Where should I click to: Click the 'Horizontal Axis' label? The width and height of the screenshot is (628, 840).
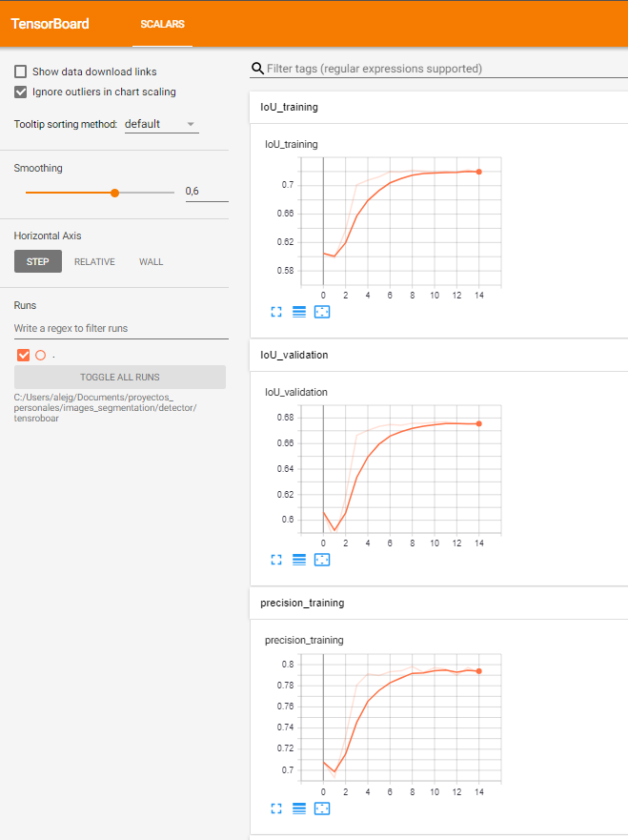click(x=48, y=236)
